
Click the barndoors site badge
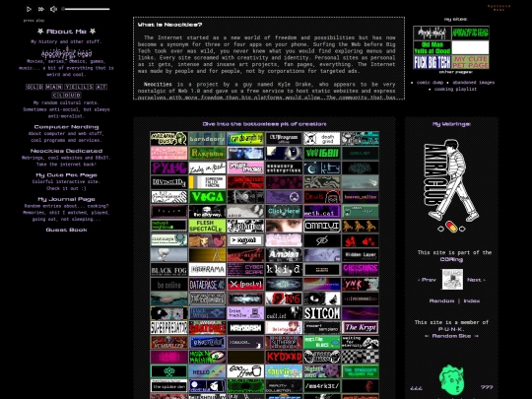(x=207, y=139)
